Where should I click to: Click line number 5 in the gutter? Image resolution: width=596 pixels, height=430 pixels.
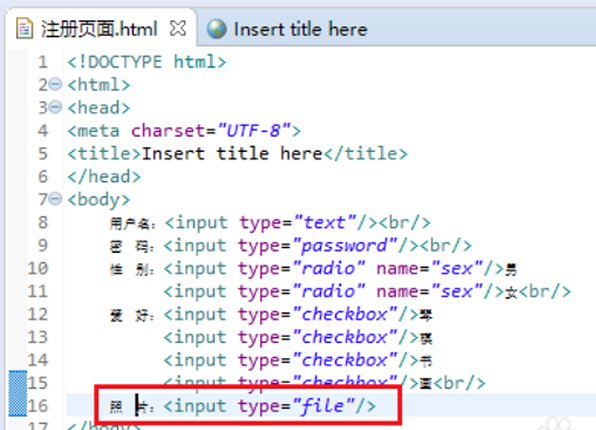(x=43, y=154)
